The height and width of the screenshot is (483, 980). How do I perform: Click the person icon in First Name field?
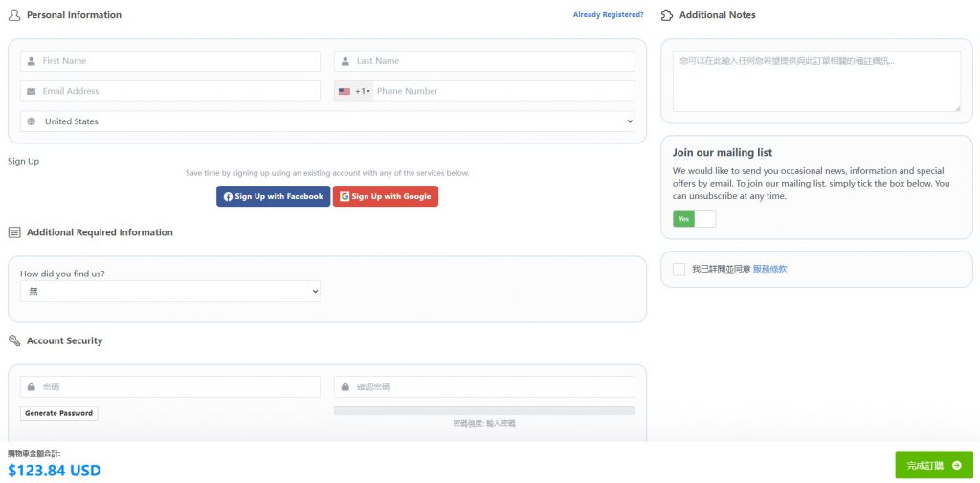tap(32, 61)
